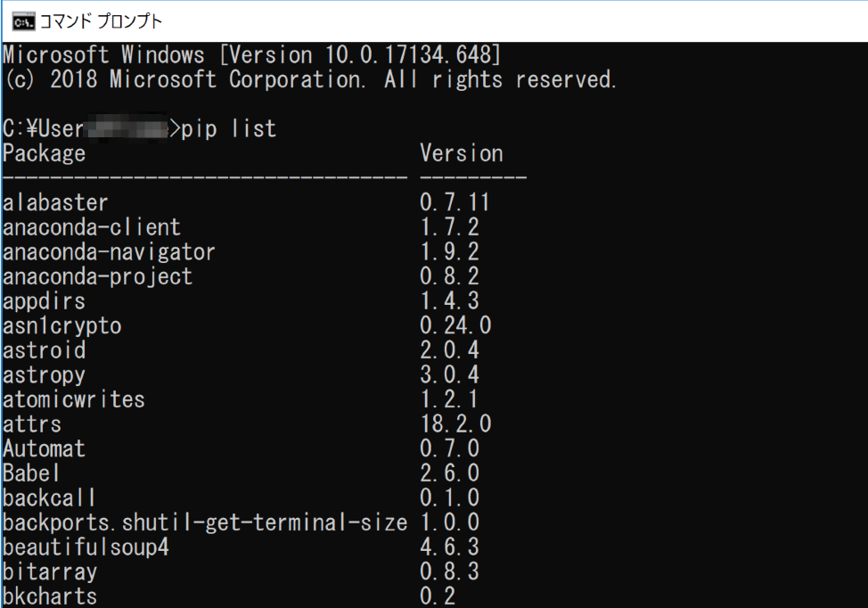Click version 1.9.2 of anaconda-navigator
Image resolution: width=868 pixels, height=608 pixels.
click(449, 251)
